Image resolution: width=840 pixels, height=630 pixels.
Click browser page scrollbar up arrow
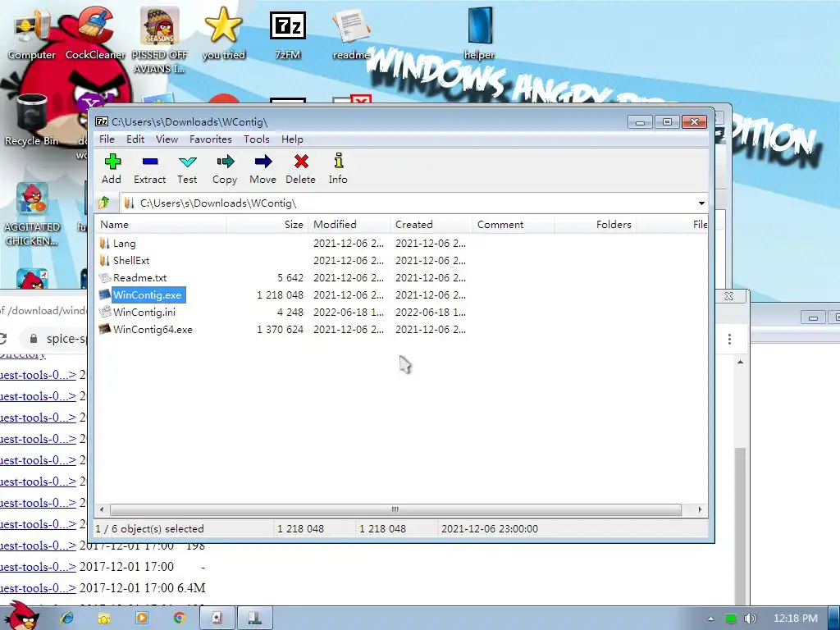pos(740,363)
